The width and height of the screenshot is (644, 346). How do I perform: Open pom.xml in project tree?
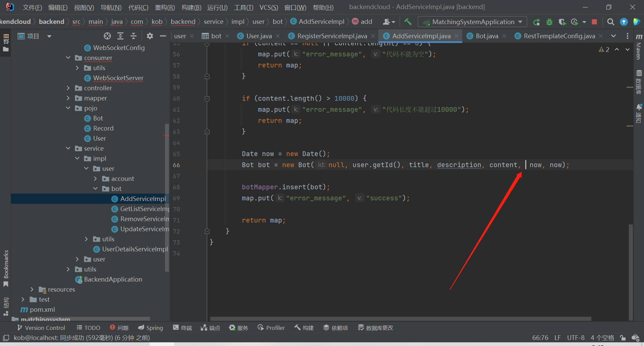click(x=38, y=309)
